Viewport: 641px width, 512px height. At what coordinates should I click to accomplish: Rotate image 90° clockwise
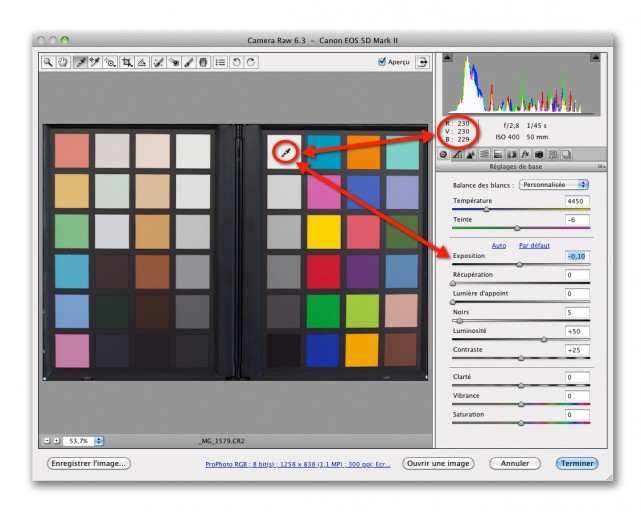251,62
